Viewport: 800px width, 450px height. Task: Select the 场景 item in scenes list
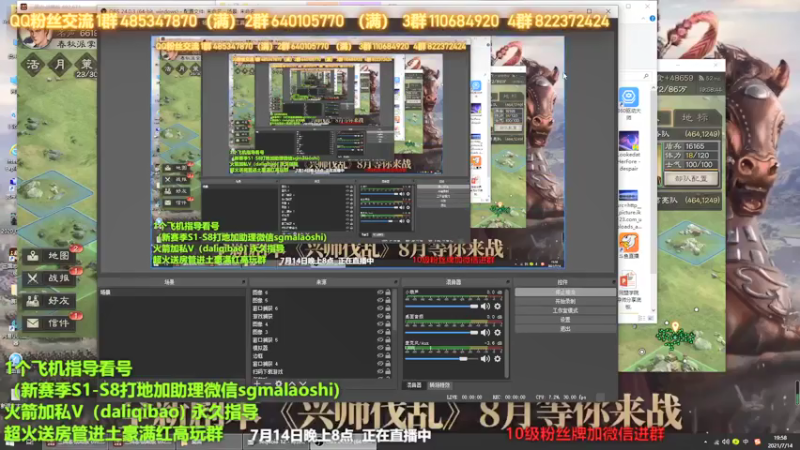pyautogui.click(x=172, y=293)
